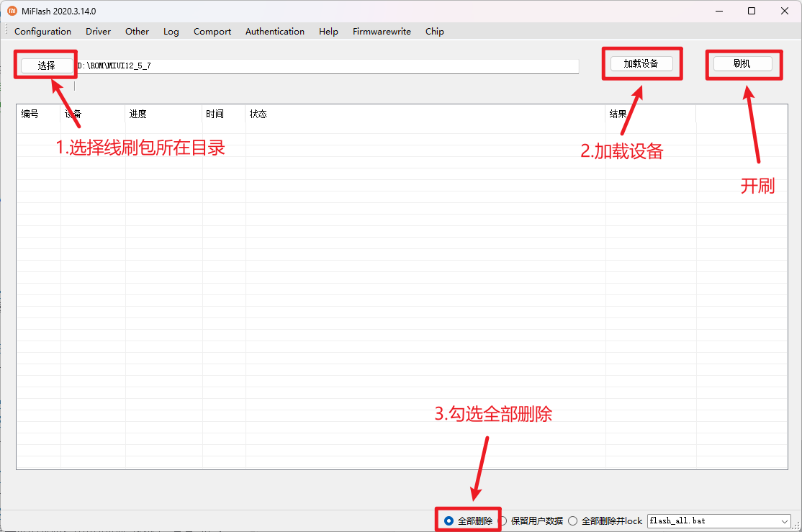Image resolution: width=802 pixels, height=532 pixels.
Task: Select the 全部删除 radio button
Action: [x=449, y=520]
